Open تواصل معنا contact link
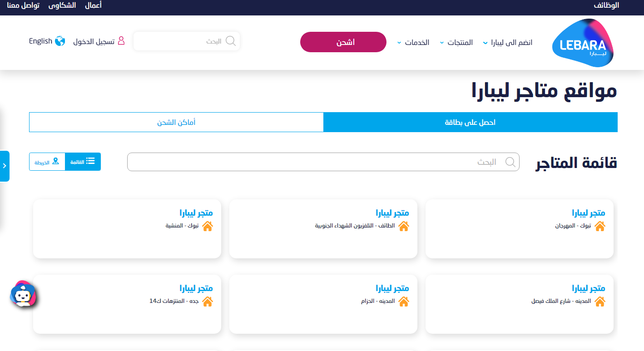Viewport: 644px width, 351px height. point(23,5)
